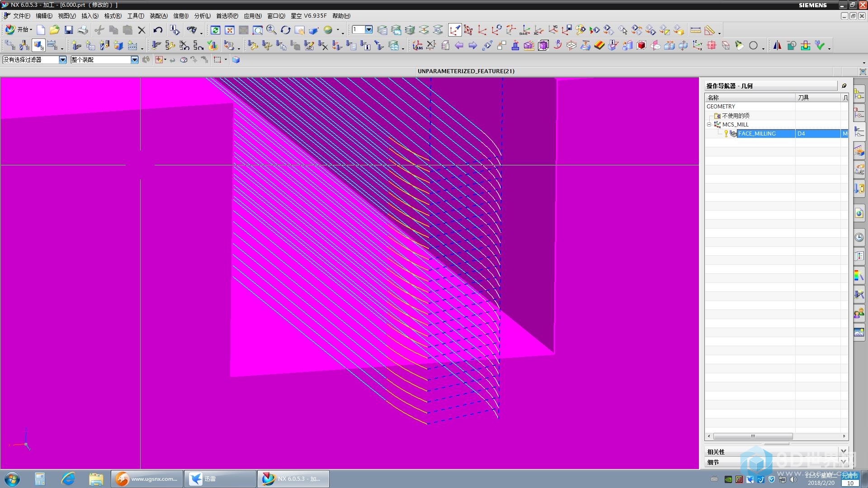868x488 pixels.
Task: Click the red cube icon
Action: pyautogui.click(x=641, y=45)
